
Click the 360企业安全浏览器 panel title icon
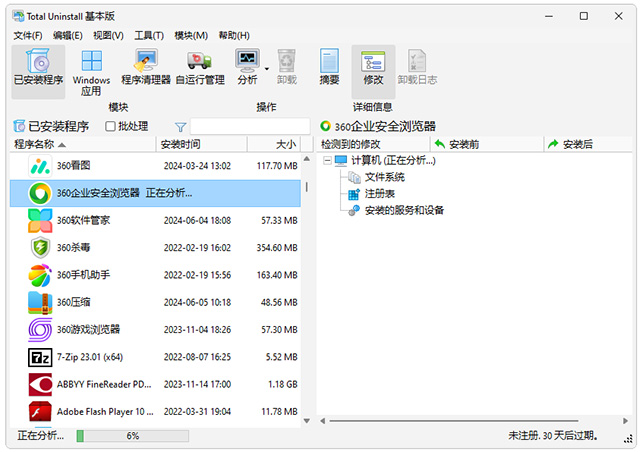click(325, 126)
